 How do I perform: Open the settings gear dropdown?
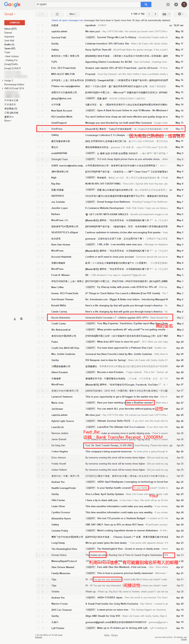tap(181, 14)
